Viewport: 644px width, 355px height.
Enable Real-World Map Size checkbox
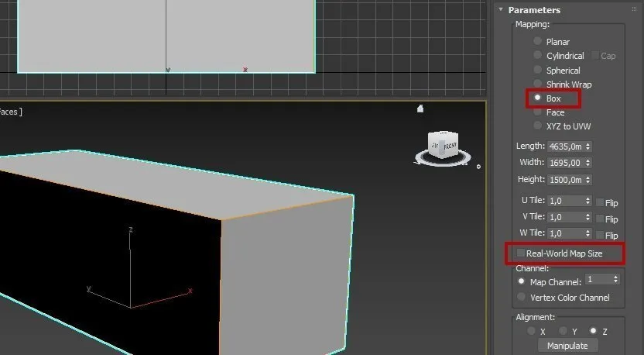coord(522,253)
